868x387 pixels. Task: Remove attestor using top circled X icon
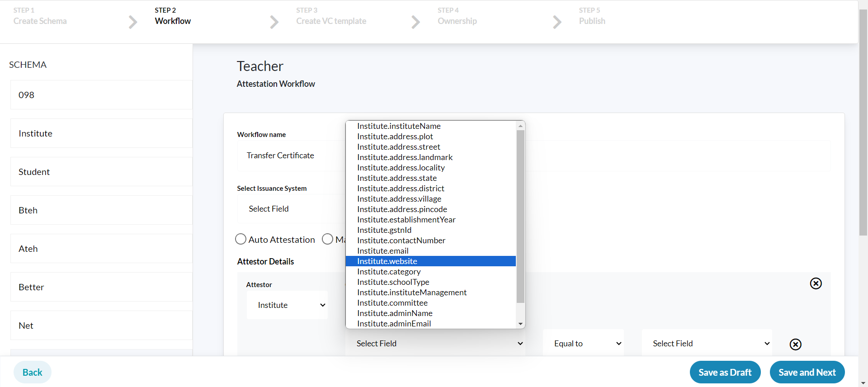click(x=816, y=283)
